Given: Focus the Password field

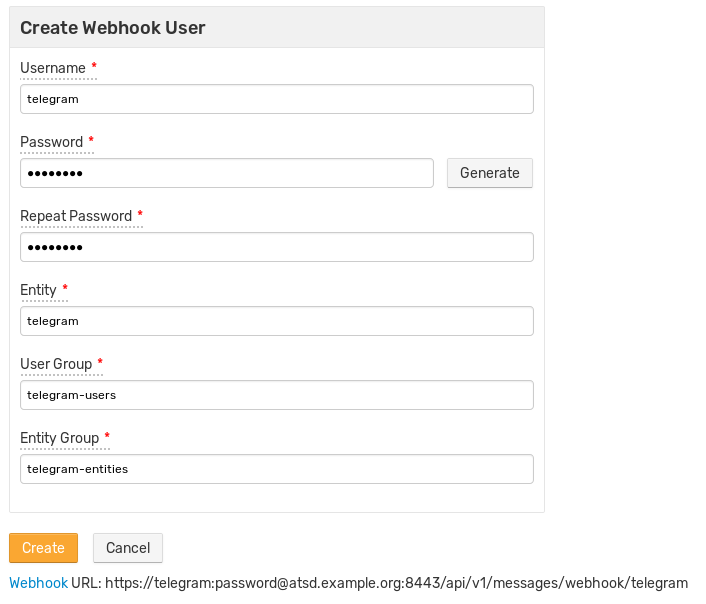Looking at the screenshot, I should coord(226,173).
